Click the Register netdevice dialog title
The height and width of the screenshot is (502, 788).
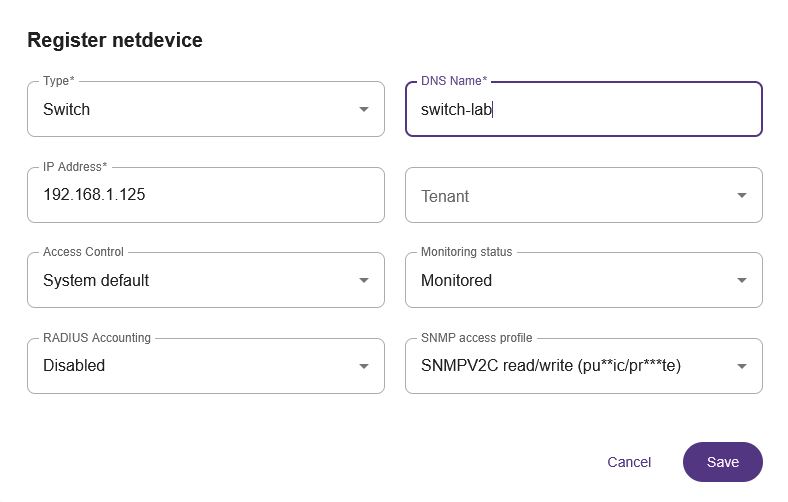(x=115, y=41)
